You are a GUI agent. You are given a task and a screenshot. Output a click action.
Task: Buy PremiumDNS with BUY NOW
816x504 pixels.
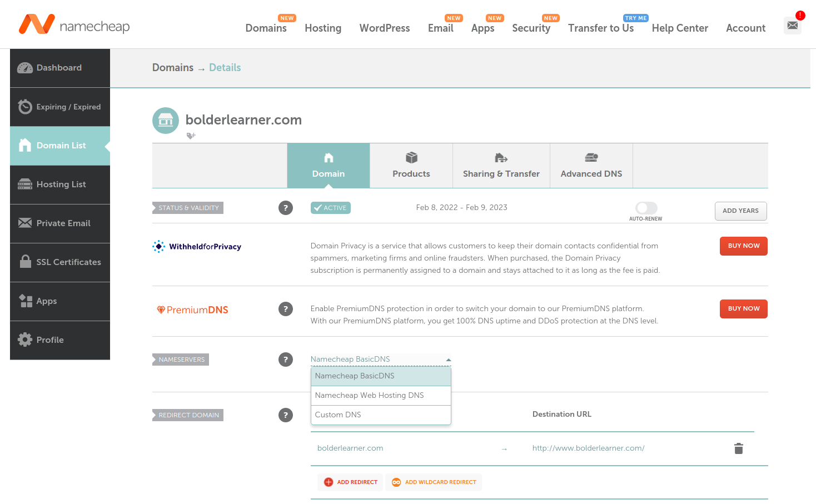[x=744, y=309]
